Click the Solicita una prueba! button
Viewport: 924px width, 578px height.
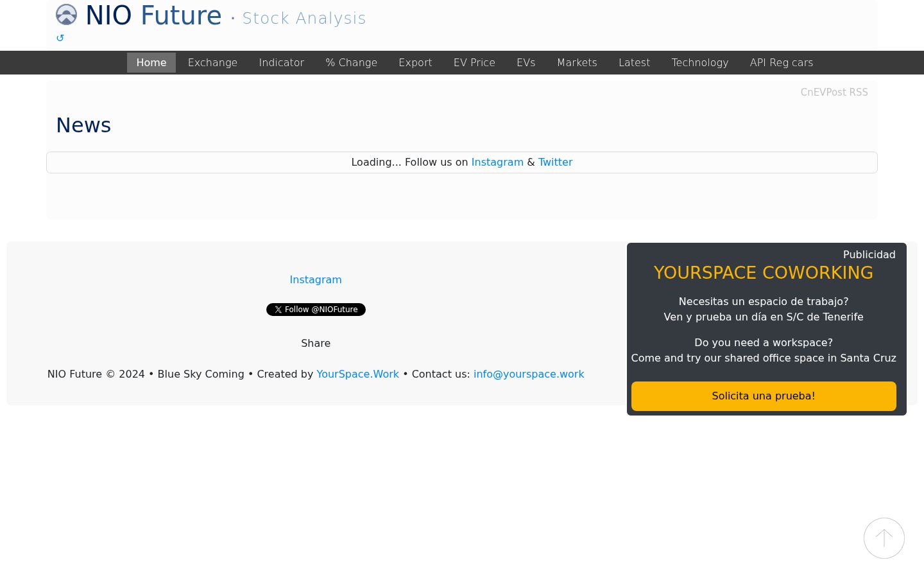(x=764, y=396)
